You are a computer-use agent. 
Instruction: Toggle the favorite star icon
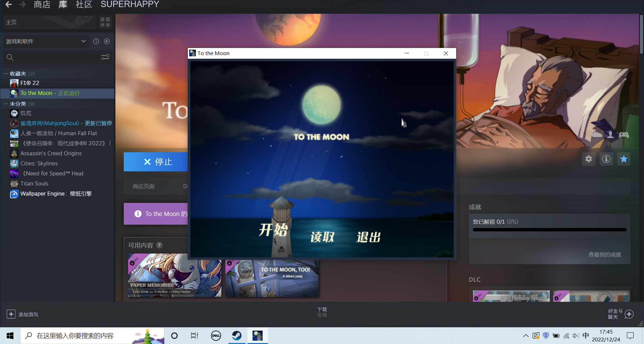pos(624,159)
